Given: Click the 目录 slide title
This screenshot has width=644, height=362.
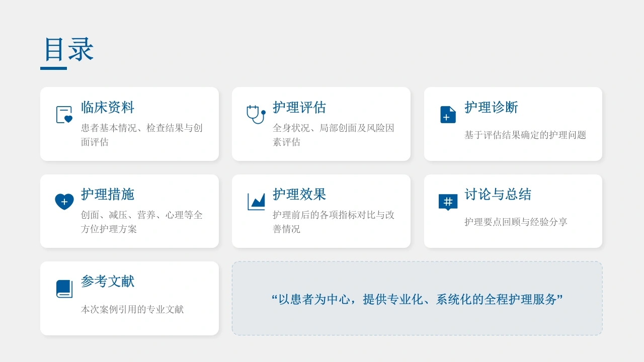Looking at the screenshot, I should 68,49.
